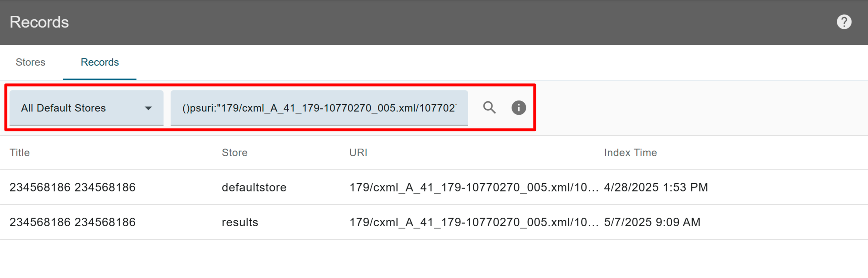The image size is (868, 278).
Task: Sort by the Store column header
Action: 234,153
